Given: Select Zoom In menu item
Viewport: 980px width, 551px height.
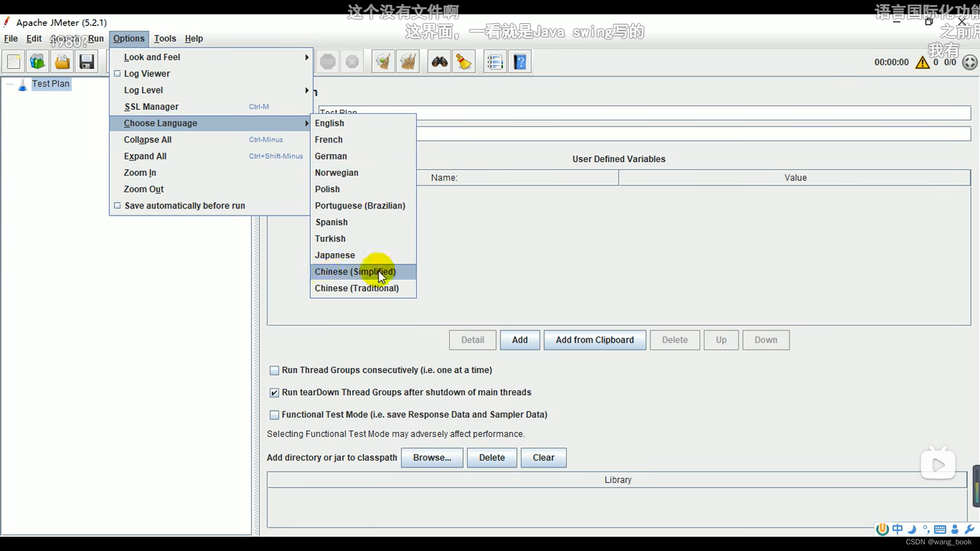Looking at the screenshot, I should coord(210,172).
